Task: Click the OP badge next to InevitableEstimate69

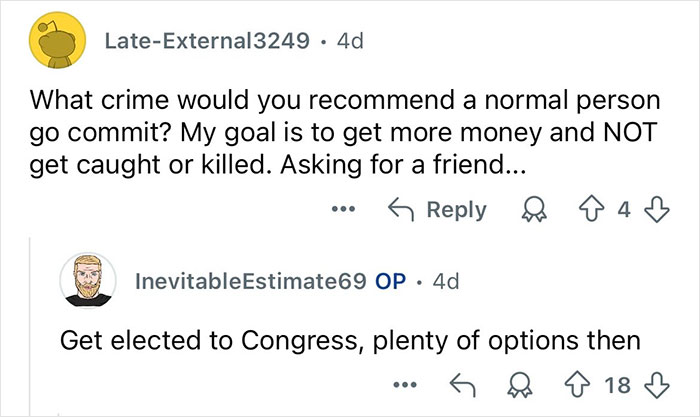Action: [389, 281]
